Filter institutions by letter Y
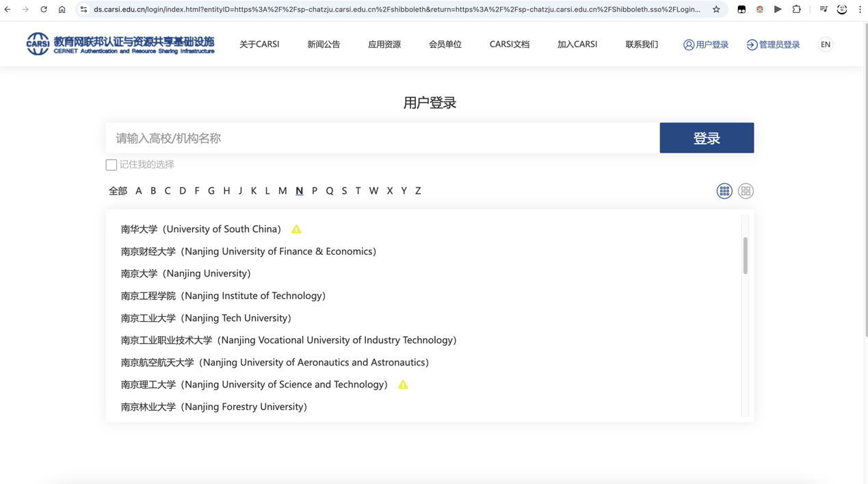This screenshot has height=484, width=868. tap(404, 191)
